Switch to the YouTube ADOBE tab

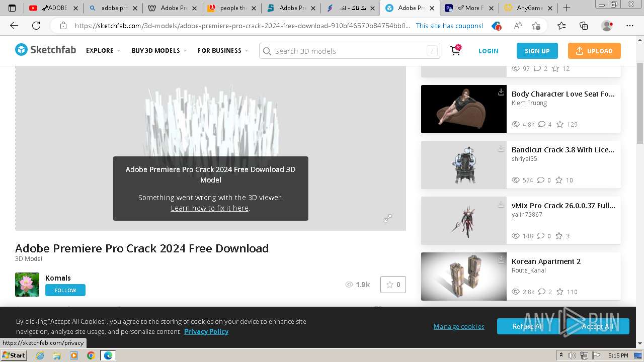[53, 8]
